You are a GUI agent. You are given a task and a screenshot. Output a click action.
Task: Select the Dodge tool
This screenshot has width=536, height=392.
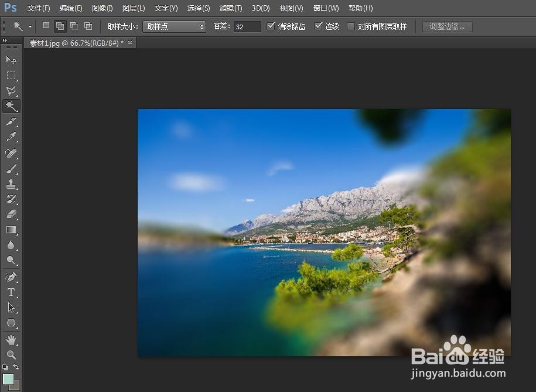pyautogui.click(x=11, y=261)
